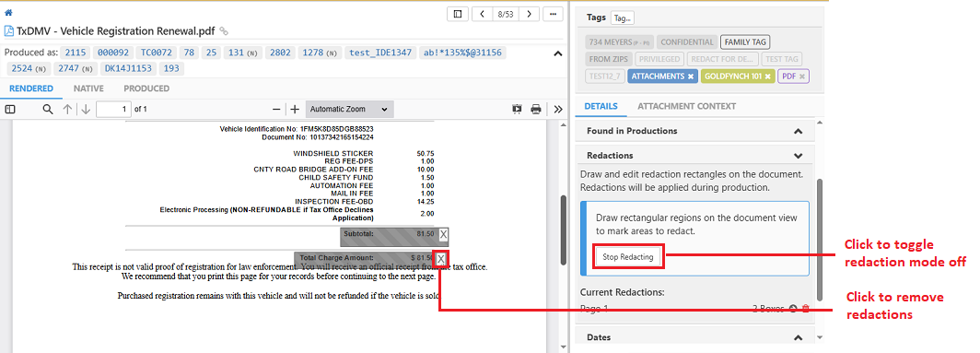Open production TC0072
This screenshot has width=980, height=353.
click(157, 53)
